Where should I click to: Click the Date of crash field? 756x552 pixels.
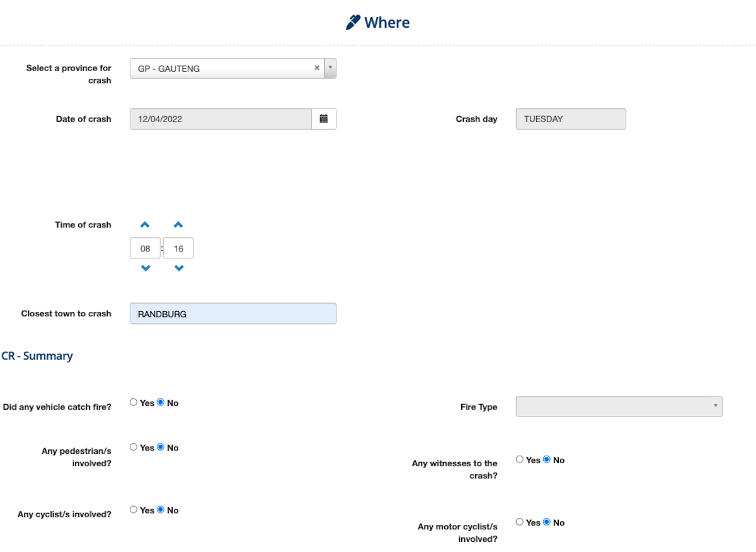click(220, 119)
